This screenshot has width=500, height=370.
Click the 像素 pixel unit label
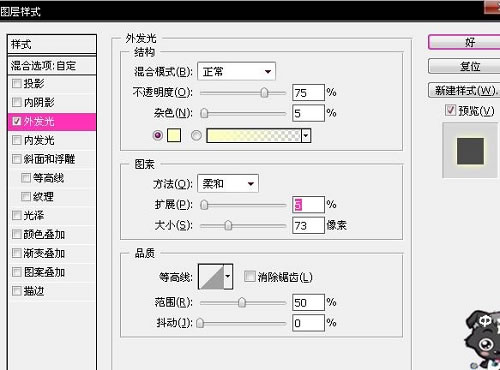[337, 225]
